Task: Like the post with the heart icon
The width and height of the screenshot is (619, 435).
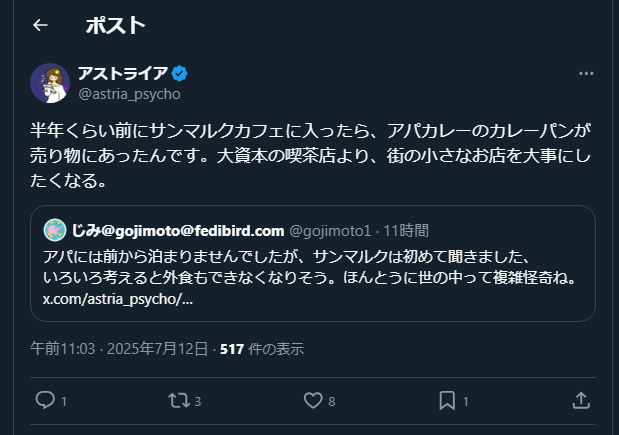Action: [313, 400]
